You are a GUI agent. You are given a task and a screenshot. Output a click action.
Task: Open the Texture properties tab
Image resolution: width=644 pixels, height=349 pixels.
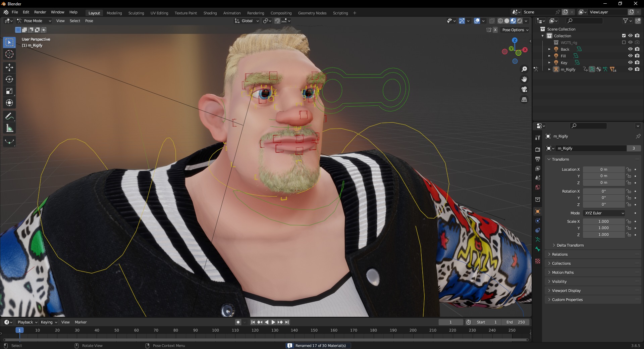[x=538, y=261]
